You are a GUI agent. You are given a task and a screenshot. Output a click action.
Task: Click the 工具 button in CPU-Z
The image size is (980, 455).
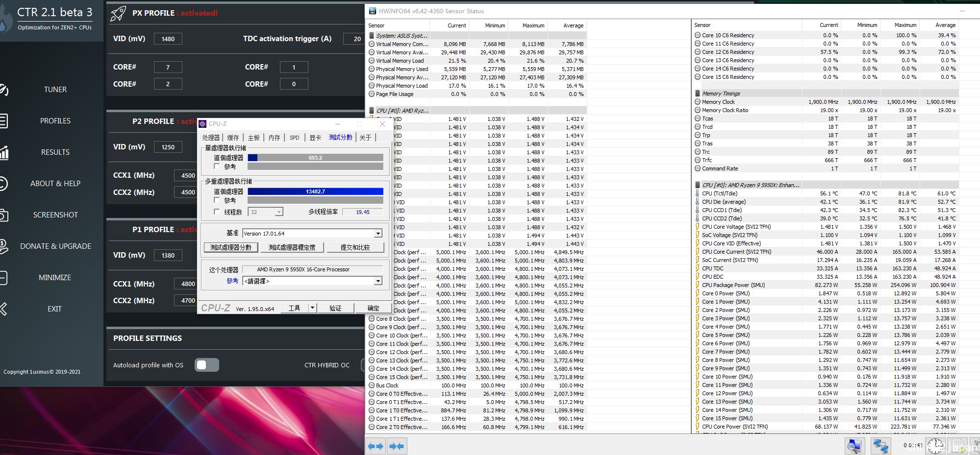295,308
